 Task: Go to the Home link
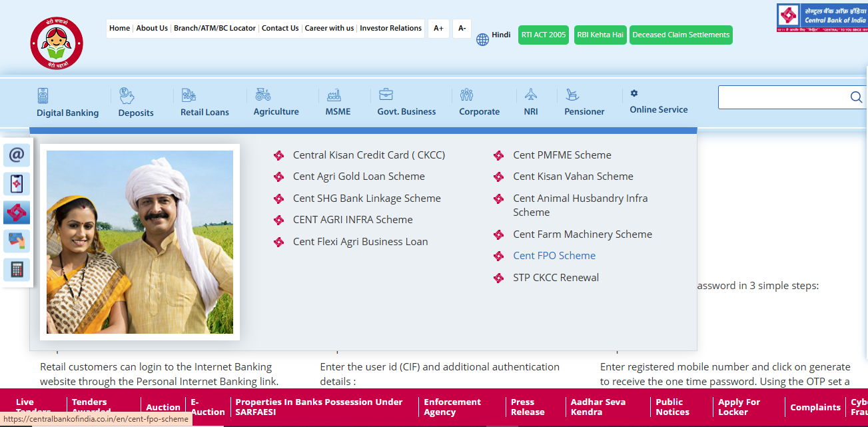[119, 28]
